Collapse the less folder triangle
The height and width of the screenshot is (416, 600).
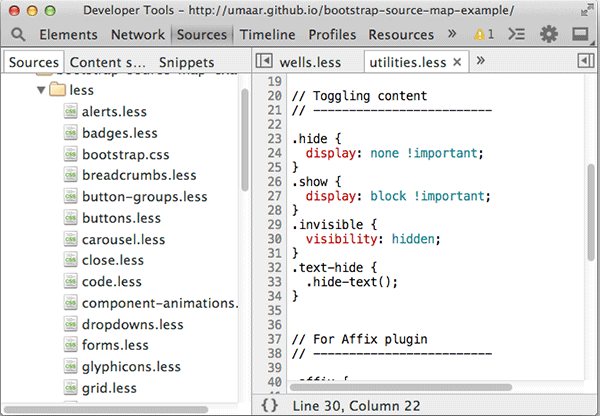(x=41, y=90)
